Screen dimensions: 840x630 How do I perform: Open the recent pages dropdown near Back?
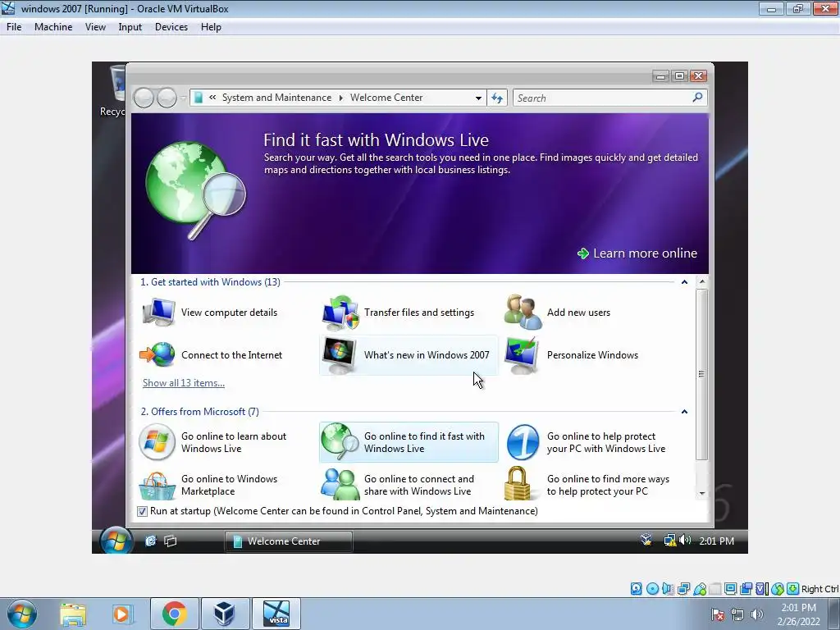[x=183, y=98]
